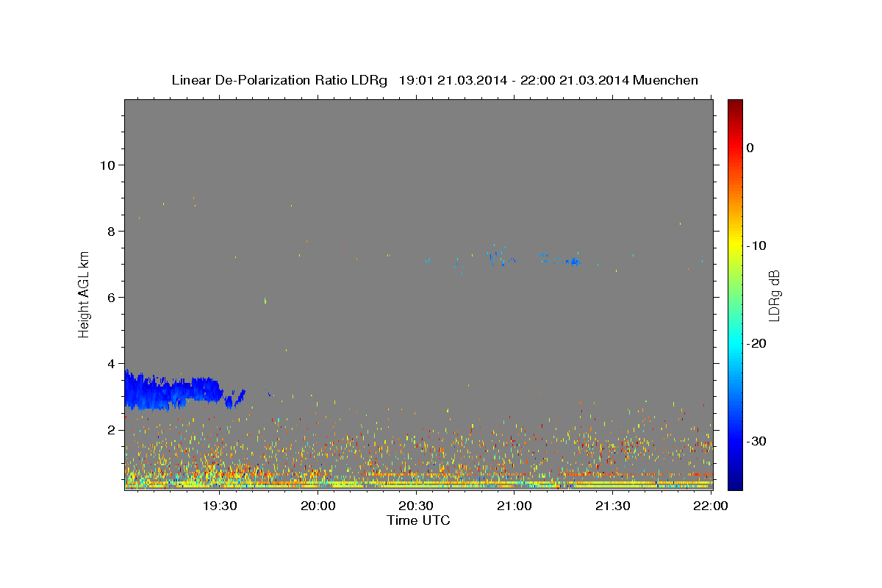
Task: Click the 20:00 time tick label
Action: (318, 506)
